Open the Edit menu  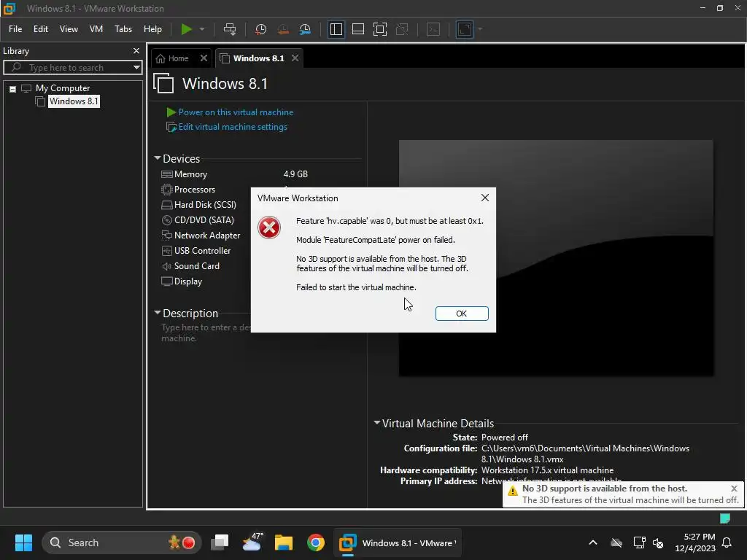(41, 29)
